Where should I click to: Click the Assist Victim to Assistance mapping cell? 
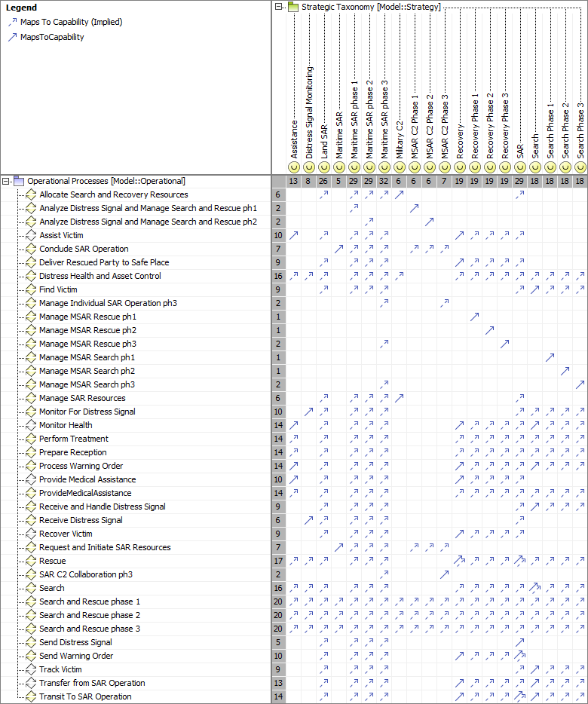pos(293,235)
